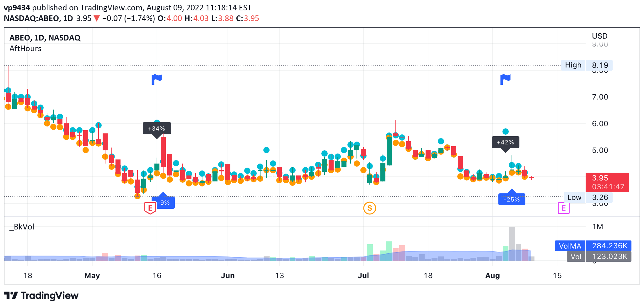This screenshot has height=307, width=644.
Task: Select the +34% callout label
Action: [157, 128]
